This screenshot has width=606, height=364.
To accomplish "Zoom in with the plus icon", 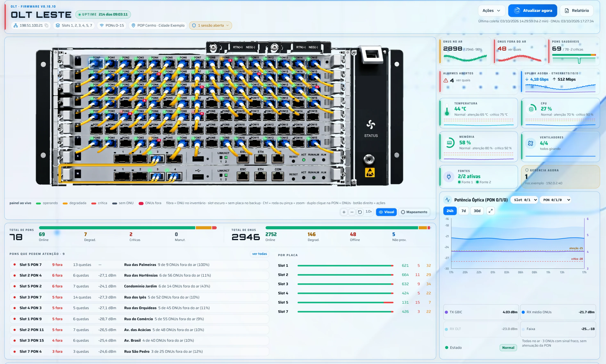I will pyautogui.click(x=344, y=212).
